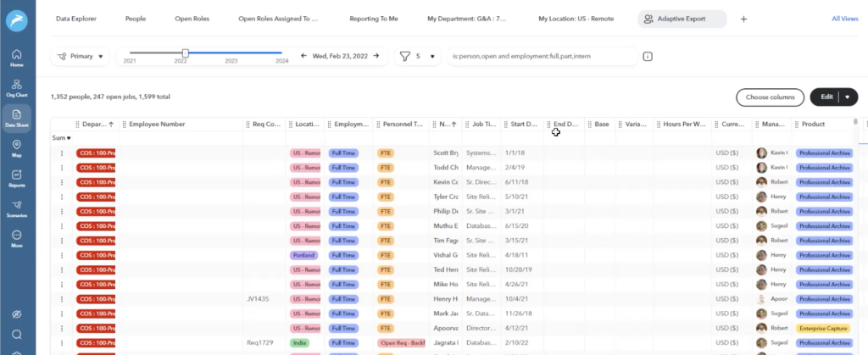
Task: Click the timeline slider handle at 2022
Action: tap(186, 53)
